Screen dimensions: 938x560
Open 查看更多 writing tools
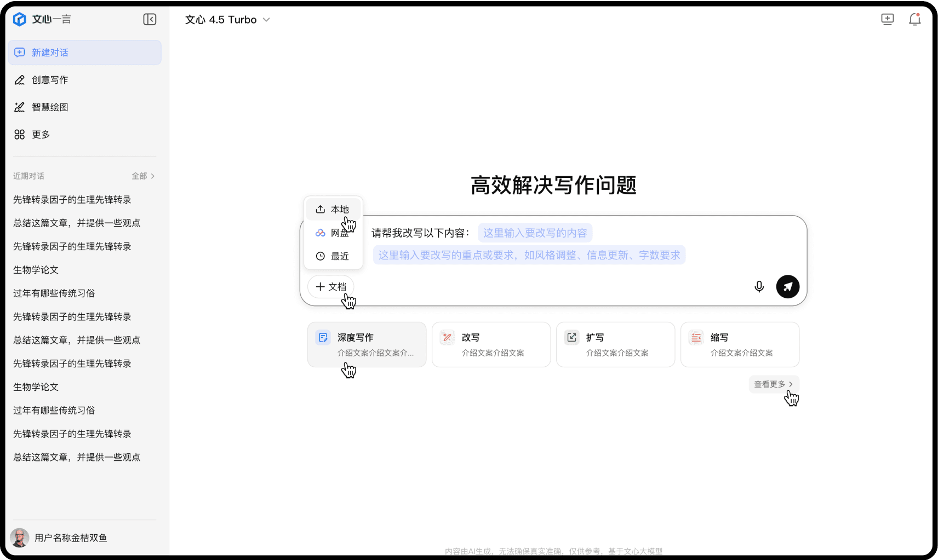[774, 384]
